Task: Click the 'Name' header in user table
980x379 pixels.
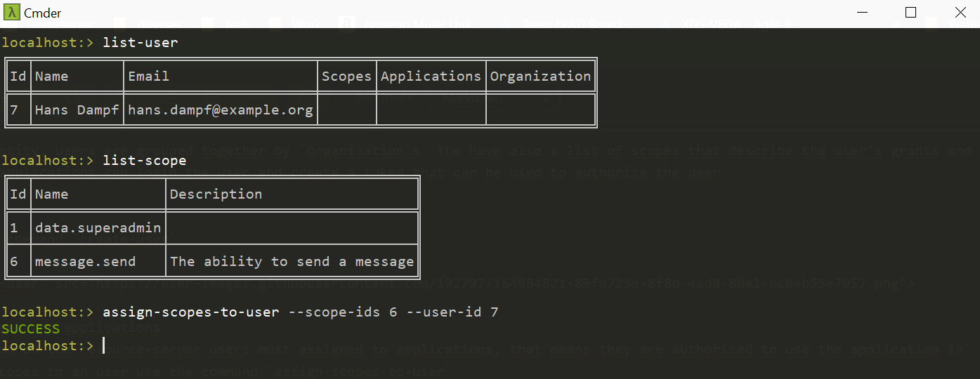Action: click(52, 77)
